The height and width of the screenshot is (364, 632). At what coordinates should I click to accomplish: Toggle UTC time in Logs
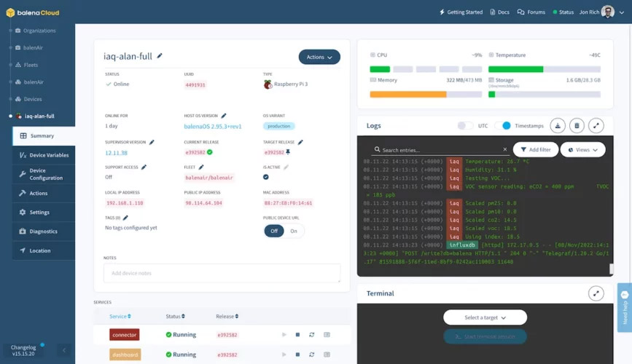click(x=465, y=126)
